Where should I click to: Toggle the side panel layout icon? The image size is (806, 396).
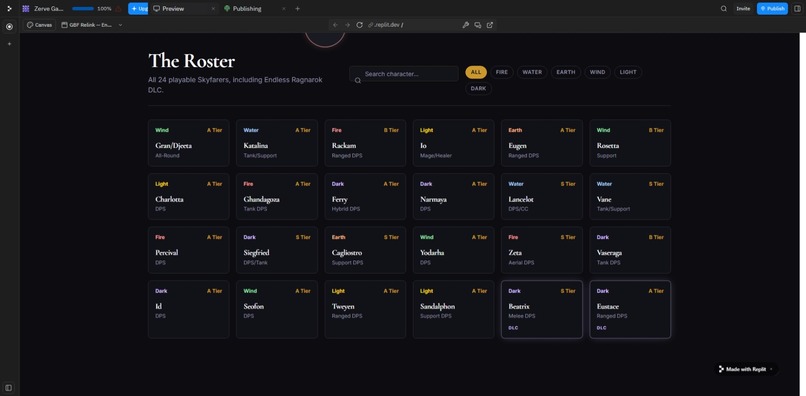[x=797, y=9]
